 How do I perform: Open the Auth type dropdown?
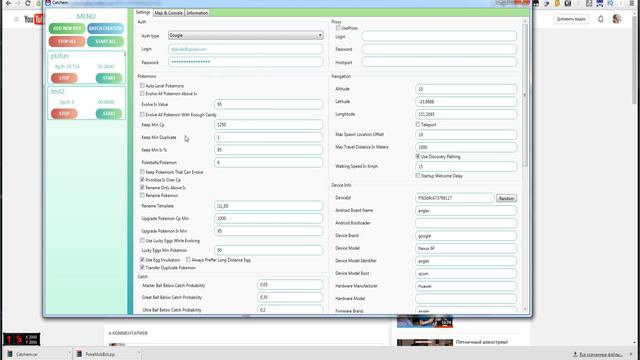pyautogui.click(x=246, y=36)
